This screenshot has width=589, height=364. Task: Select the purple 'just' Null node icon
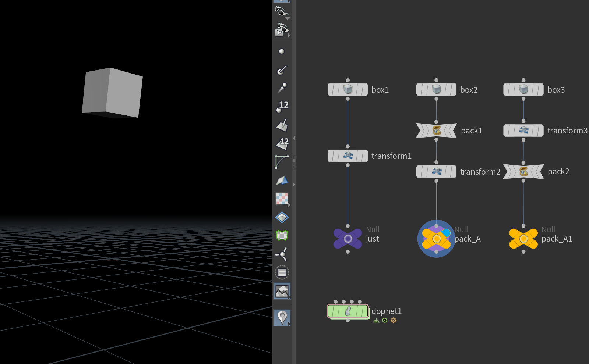point(348,239)
